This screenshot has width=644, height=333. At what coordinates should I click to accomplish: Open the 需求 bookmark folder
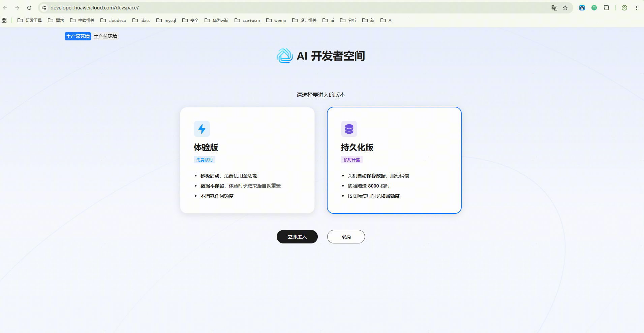[x=56, y=20]
